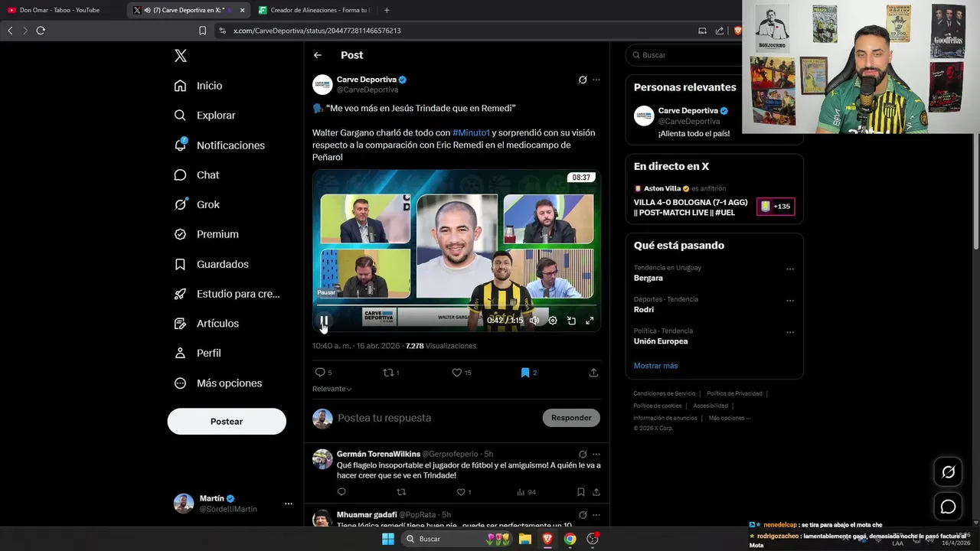
Task: Open File Explorer from taskbar
Action: click(x=525, y=539)
